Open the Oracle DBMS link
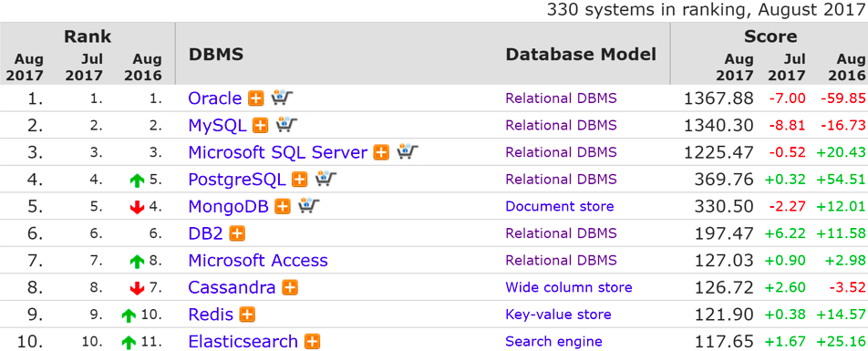This screenshot has width=868, height=351. (215, 98)
